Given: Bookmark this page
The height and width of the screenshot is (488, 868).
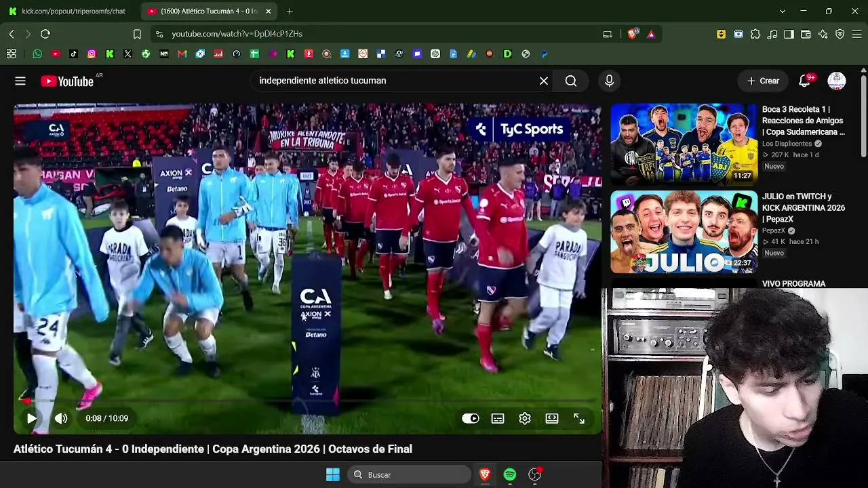Looking at the screenshot, I should click(x=137, y=34).
